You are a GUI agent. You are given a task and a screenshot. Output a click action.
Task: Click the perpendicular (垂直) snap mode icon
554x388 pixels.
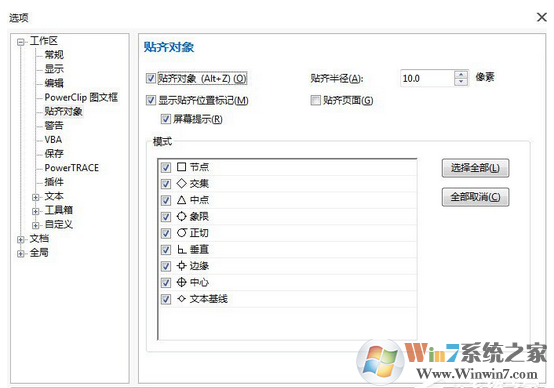pyautogui.click(x=182, y=249)
